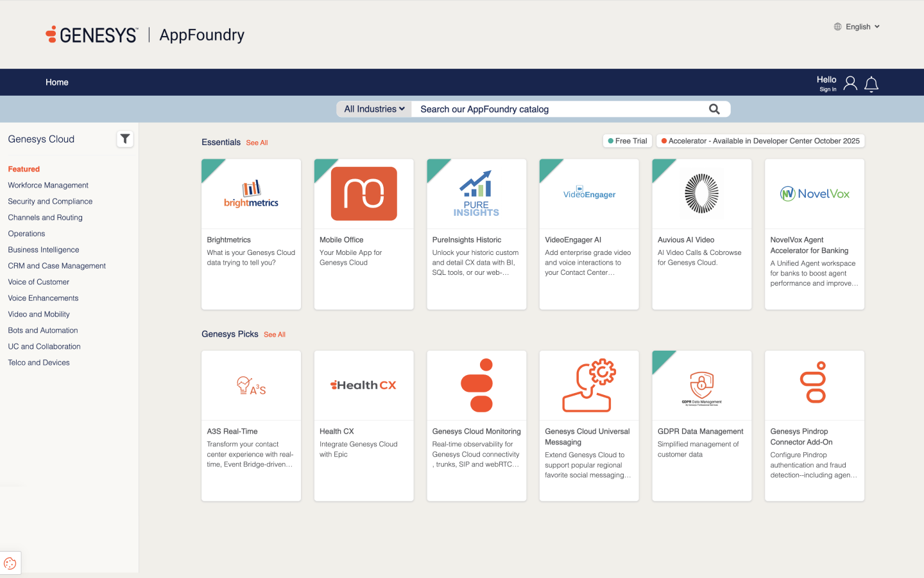Expand the All Industries dropdown
Viewport: 924px width, 578px height.
point(374,109)
